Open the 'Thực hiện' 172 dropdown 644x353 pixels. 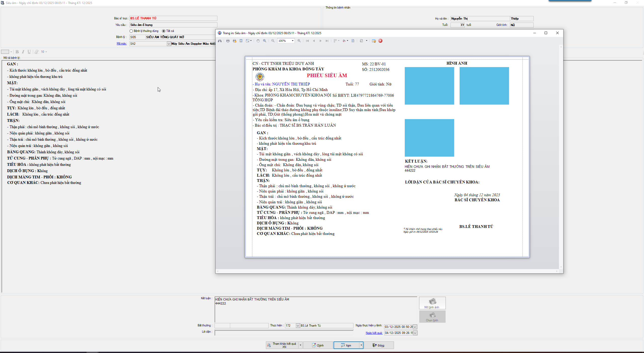(x=298, y=326)
